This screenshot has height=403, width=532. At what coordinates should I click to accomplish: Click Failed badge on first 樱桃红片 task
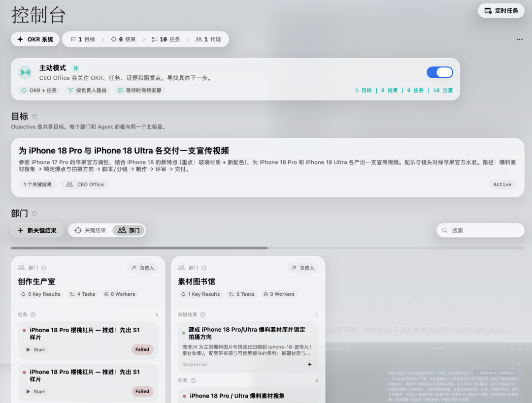pos(142,349)
